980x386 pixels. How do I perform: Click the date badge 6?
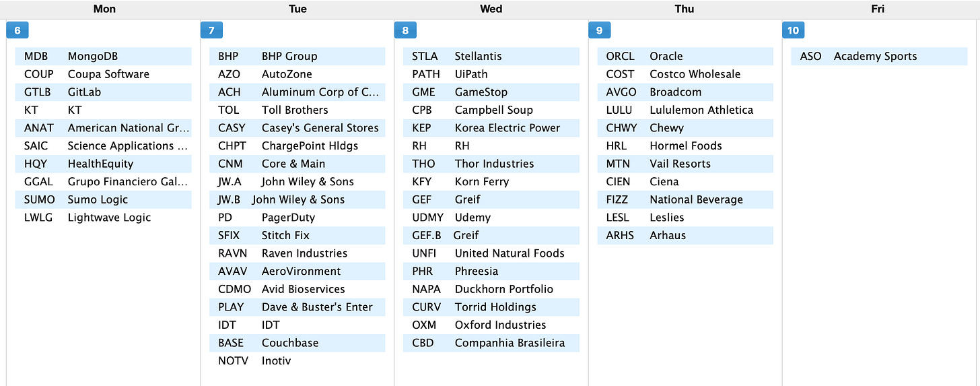[17, 30]
